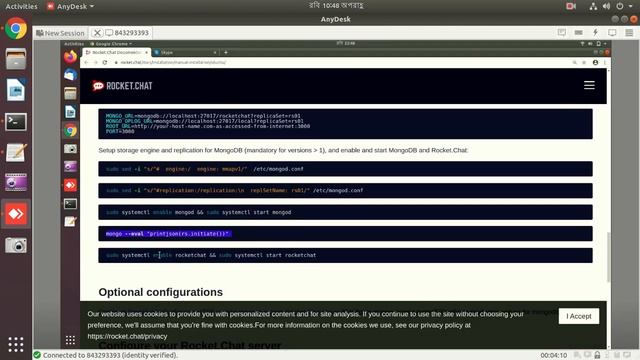Open AnyDesk display settings monitor icon
The image size is (640, 360).
[612, 33]
